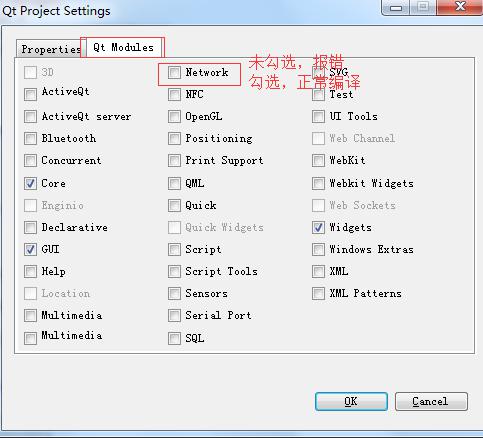483x438 pixels.
Task: Check the Serial Port module
Action: coord(174,315)
